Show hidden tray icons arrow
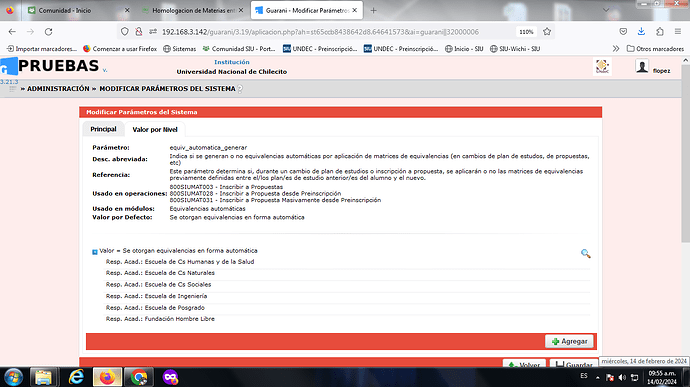Image resolution: width=690 pixels, height=387 pixels. tap(598, 377)
